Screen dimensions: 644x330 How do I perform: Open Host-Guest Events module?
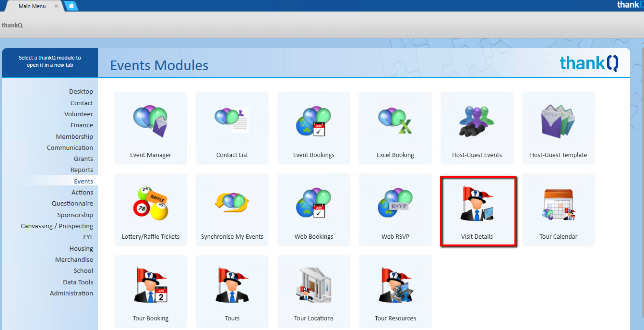click(x=477, y=123)
